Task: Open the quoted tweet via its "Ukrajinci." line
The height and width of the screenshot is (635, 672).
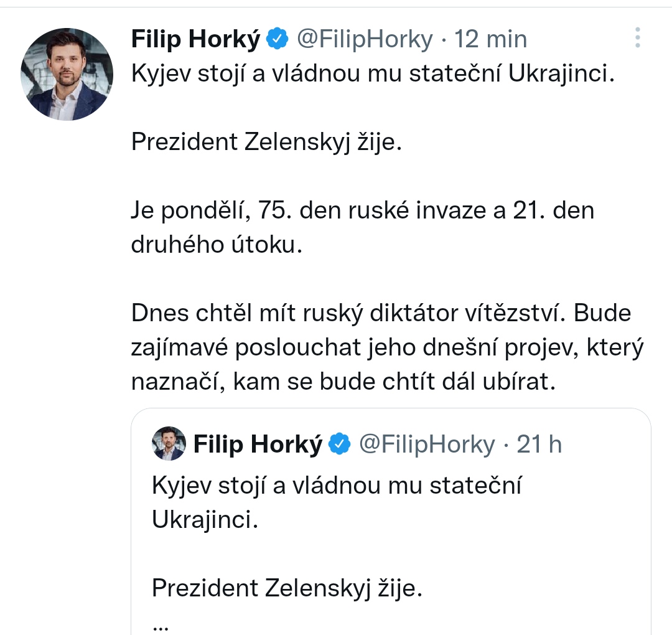Action: [204, 520]
